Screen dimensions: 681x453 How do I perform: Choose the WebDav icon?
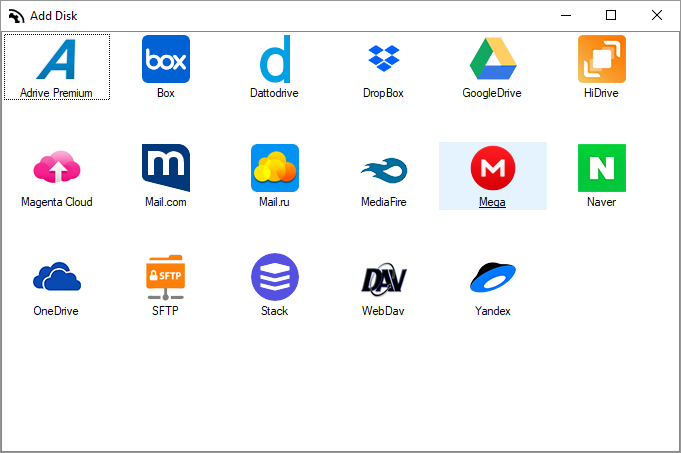pos(384,279)
